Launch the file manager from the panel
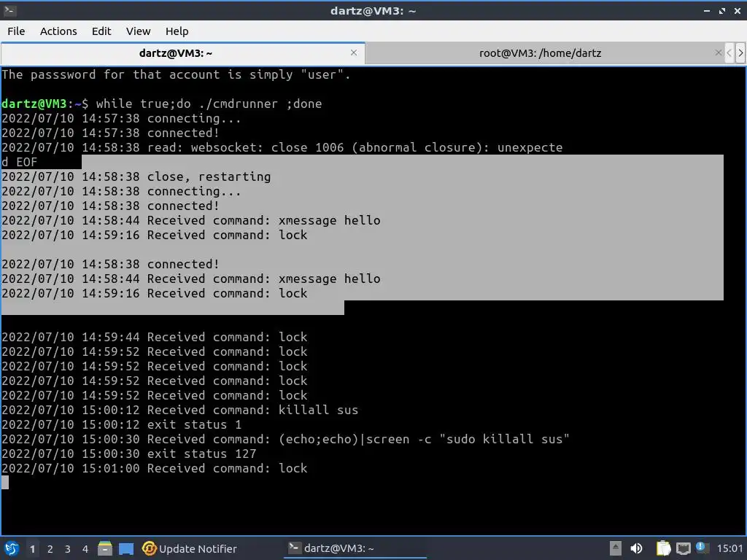The image size is (747, 560). (105, 548)
